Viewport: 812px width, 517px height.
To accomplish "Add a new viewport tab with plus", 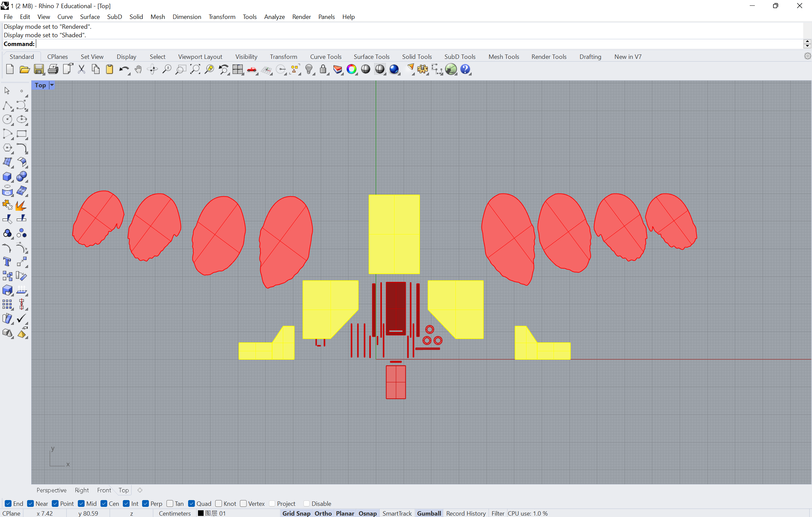I will (140, 490).
